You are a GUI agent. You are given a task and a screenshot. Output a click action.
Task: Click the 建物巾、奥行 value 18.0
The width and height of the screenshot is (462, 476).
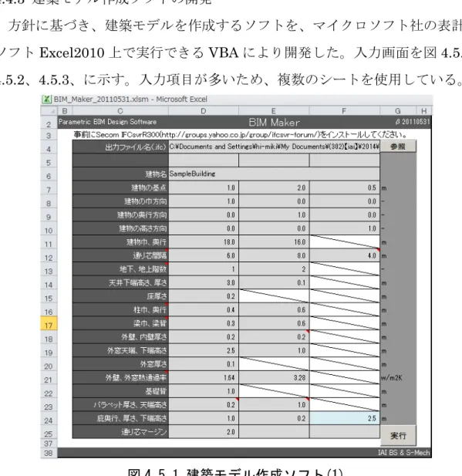click(x=204, y=242)
